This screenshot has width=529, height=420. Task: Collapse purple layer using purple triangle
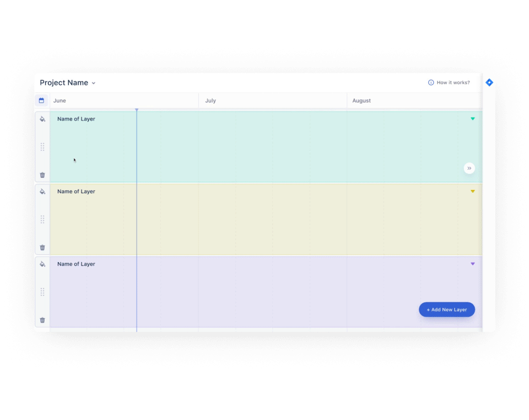click(473, 264)
